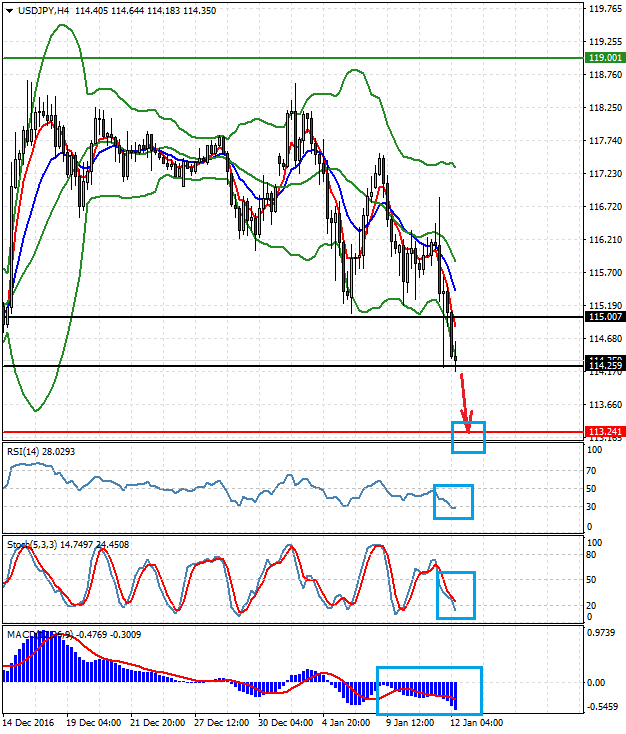626x734 pixels.
Task: Click the 119.255 price scale value
Action: pyautogui.click(x=605, y=42)
